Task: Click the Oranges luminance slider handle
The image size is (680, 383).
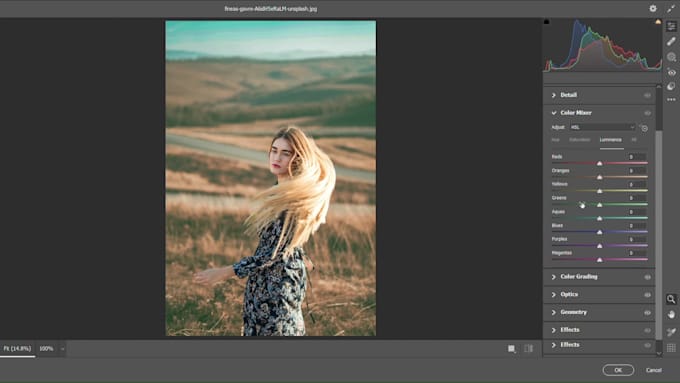Action: [x=599, y=177]
